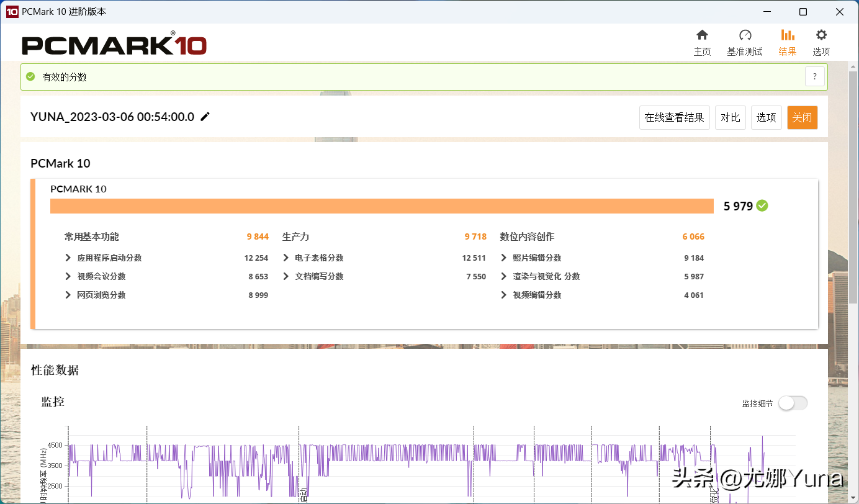Click the green check icon beside 有效的分数
Image resolution: width=859 pixels, height=504 pixels.
(x=30, y=77)
